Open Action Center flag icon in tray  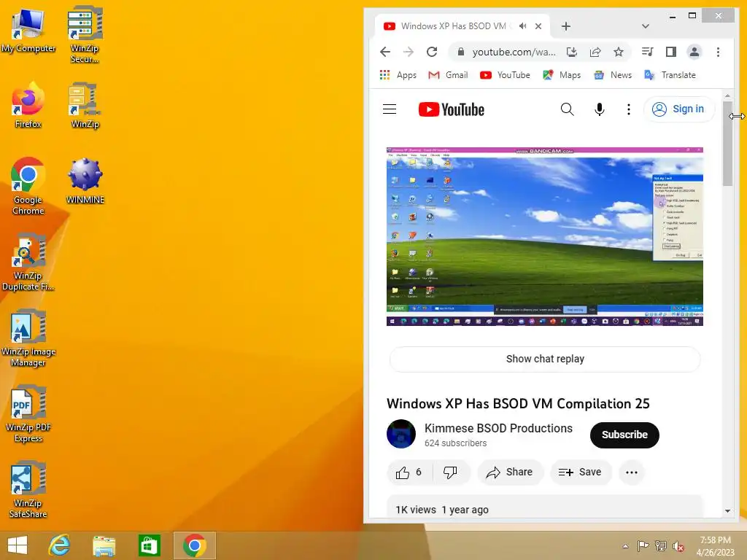pos(643,546)
